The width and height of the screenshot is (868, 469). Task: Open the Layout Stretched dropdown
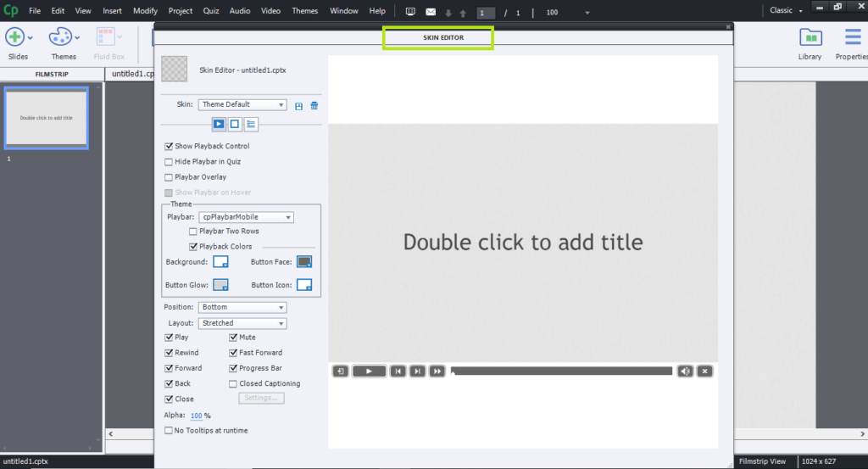(242, 323)
